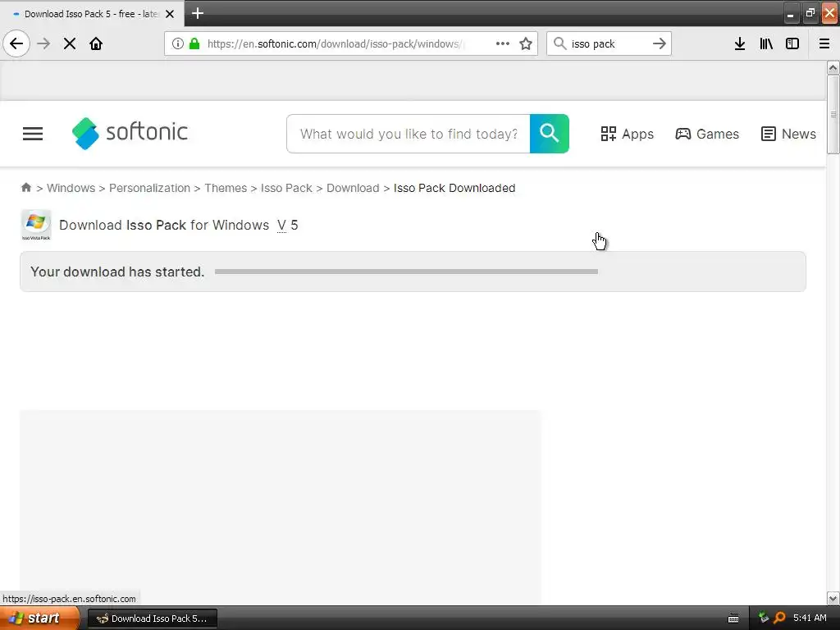Image resolution: width=840 pixels, height=630 pixels.
Task: Focus the Softonic search field
Action: point(409,134)
